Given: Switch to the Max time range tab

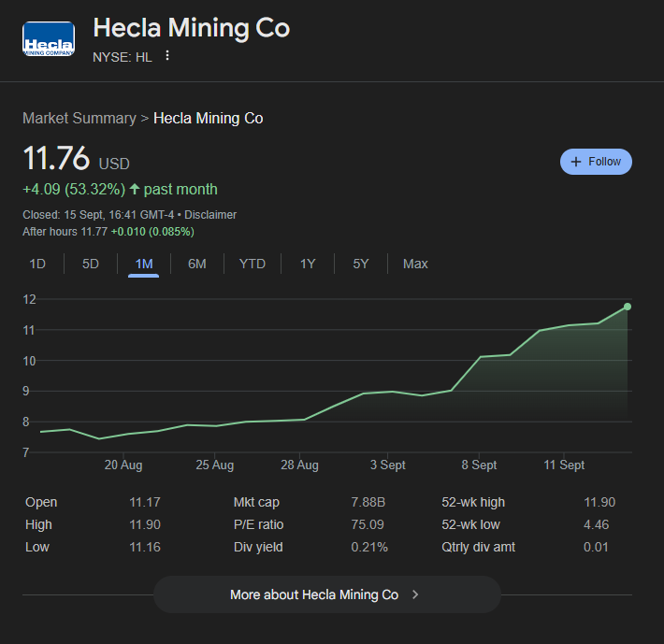Looking at the screenshot, I should click(x=415, y=264).
